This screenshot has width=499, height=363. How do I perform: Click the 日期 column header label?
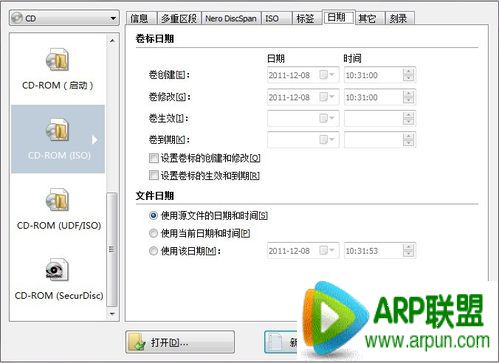click(276, 59)
